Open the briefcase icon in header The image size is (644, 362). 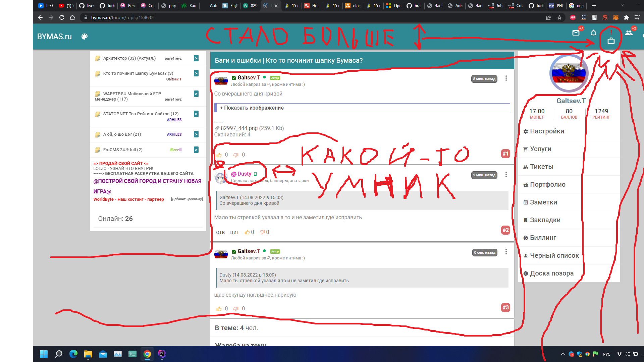[x=611, y=41]
